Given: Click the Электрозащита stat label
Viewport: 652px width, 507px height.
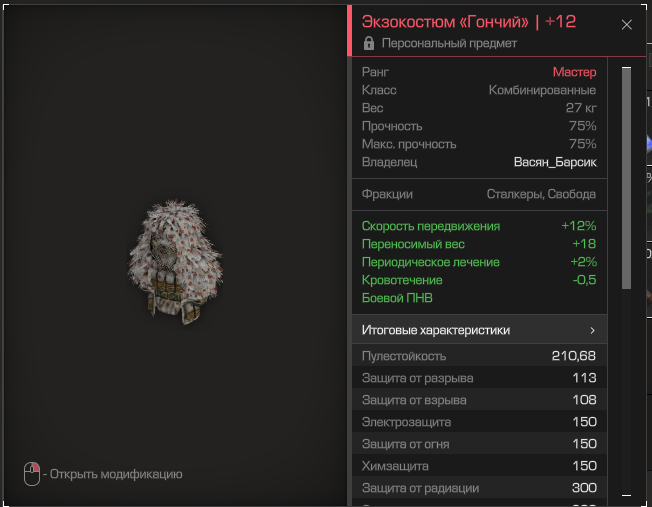Looking at the screenshot, I should click(x=406, y=422).
